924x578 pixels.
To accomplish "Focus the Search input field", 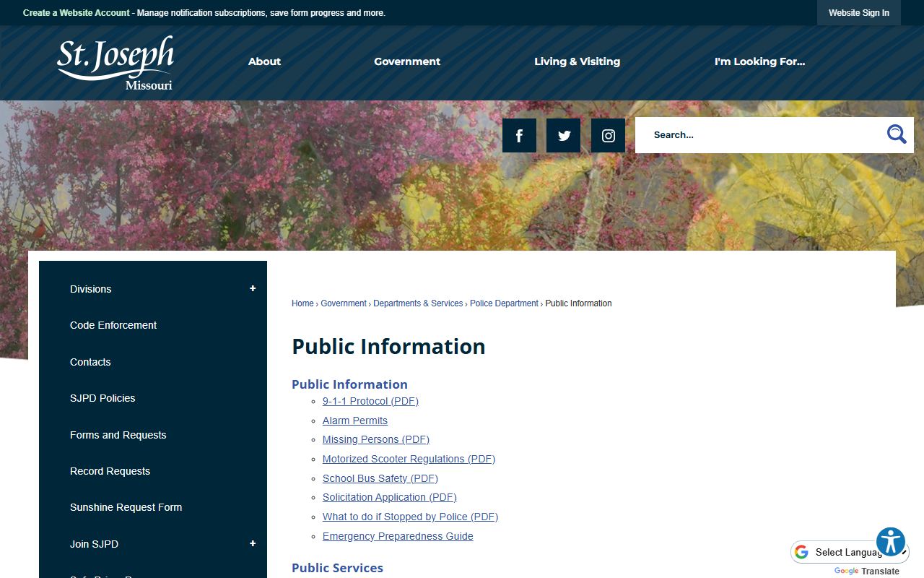I will click(x=762, y=135).
